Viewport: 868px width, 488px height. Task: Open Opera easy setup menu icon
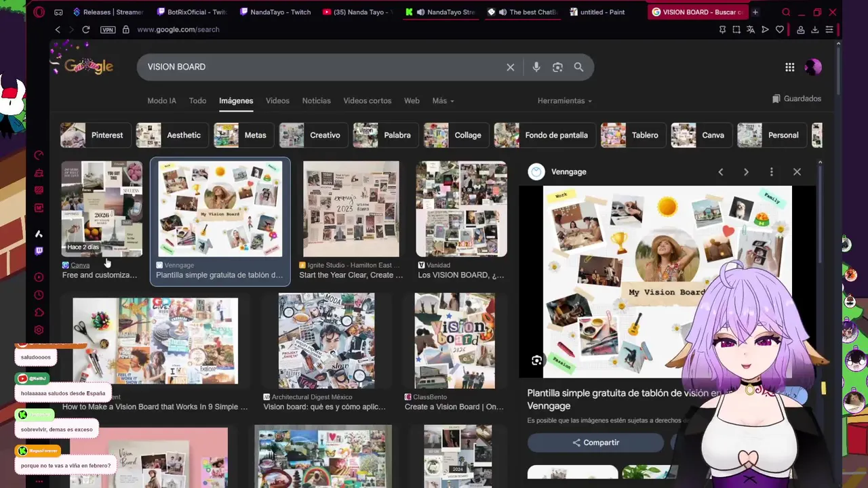[x=829, y=30]
